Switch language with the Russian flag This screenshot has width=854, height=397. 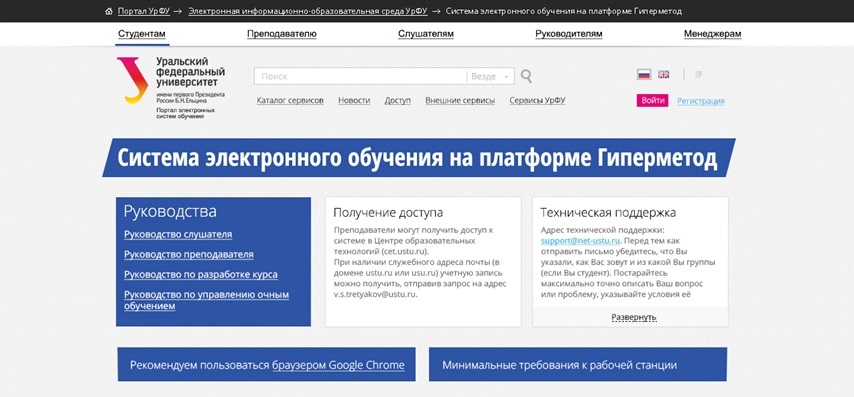(644, 75)
